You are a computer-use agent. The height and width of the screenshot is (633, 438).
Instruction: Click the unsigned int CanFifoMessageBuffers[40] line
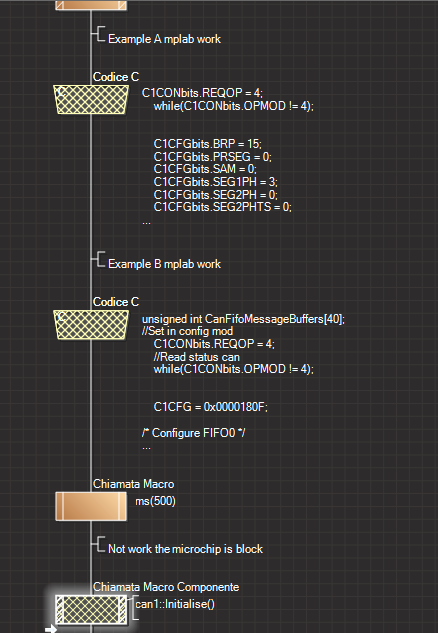click(243, 319)
